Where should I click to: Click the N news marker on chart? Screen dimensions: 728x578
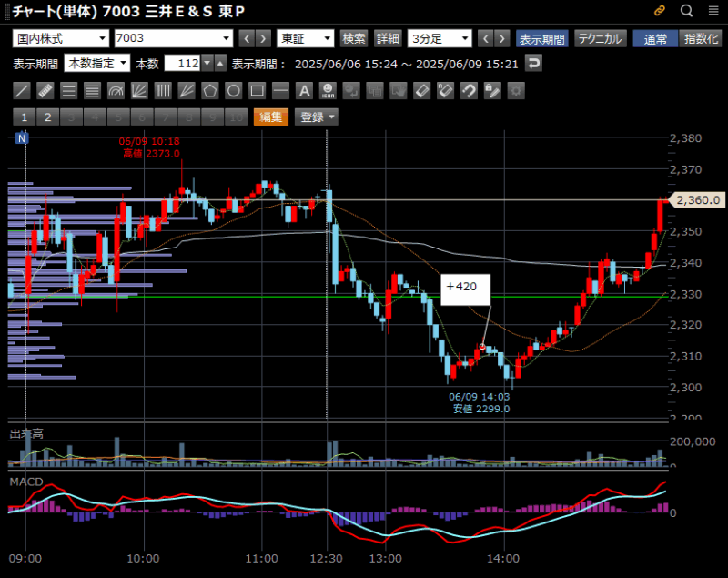click(22, 137)
